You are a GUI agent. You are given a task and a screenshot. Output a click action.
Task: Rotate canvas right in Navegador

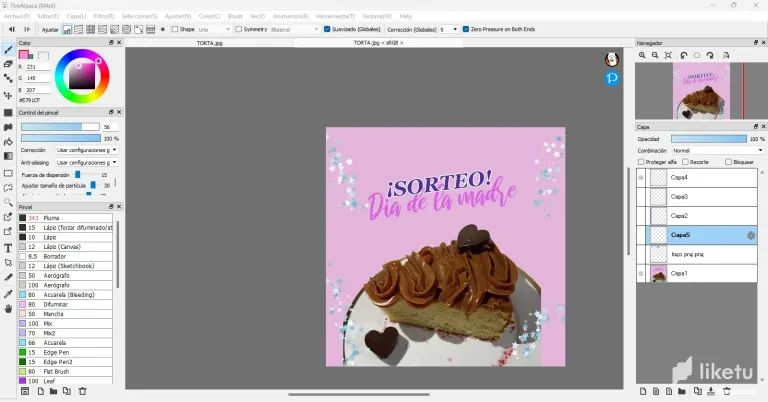tap(710, 55)
